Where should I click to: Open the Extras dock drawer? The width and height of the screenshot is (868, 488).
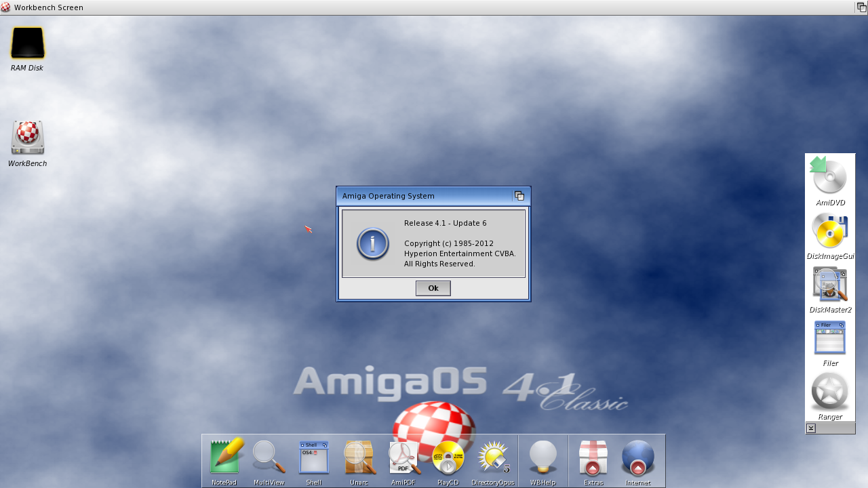tap(593, 457)
